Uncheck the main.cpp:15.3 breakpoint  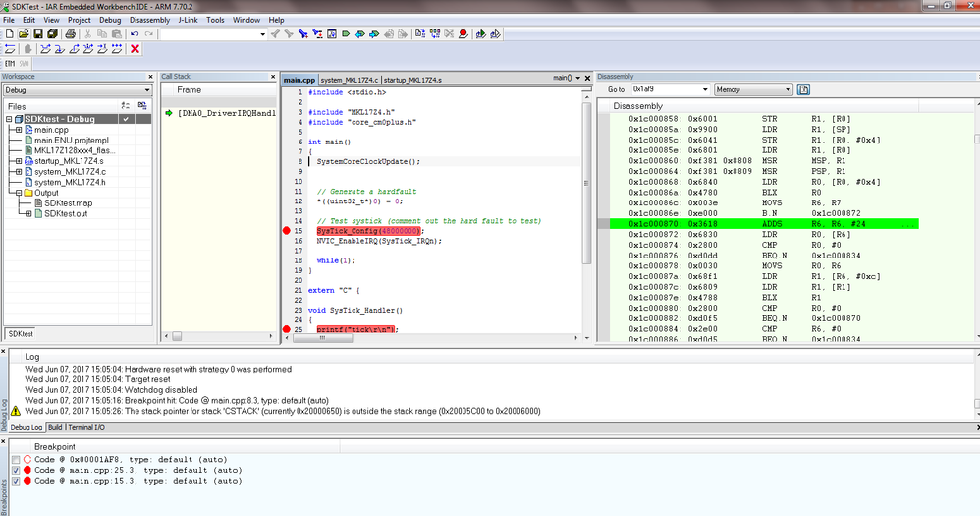15,481
